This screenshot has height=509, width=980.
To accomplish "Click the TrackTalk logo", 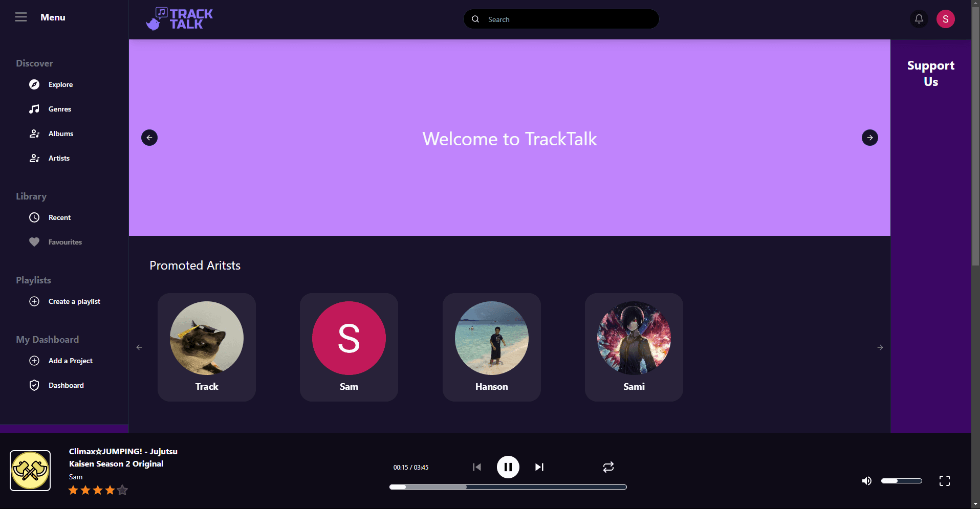I will click(180, 18).
